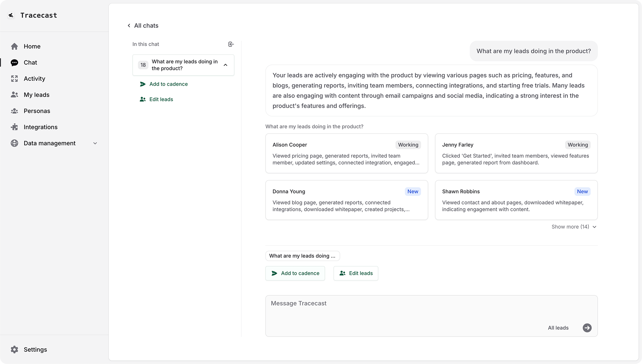Click the My leads people icon
This screenshot has width=642, height=364.
point(15,95)
